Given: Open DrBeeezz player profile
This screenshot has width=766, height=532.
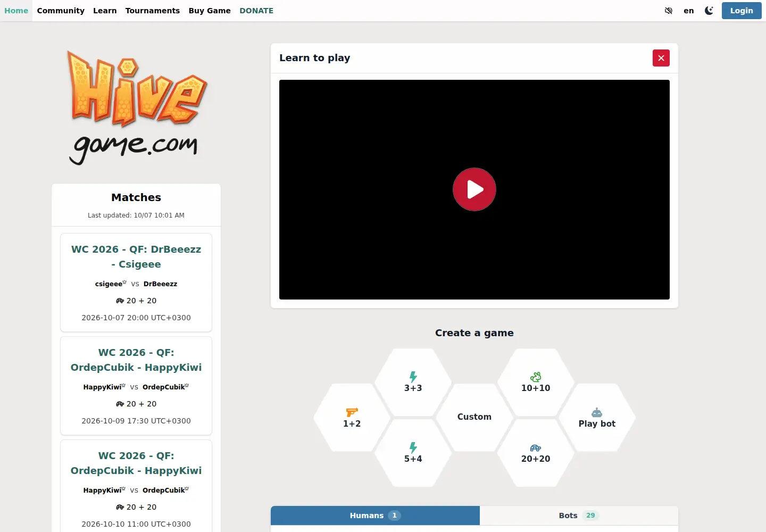Looking at the screenshot, I should 160,284.
